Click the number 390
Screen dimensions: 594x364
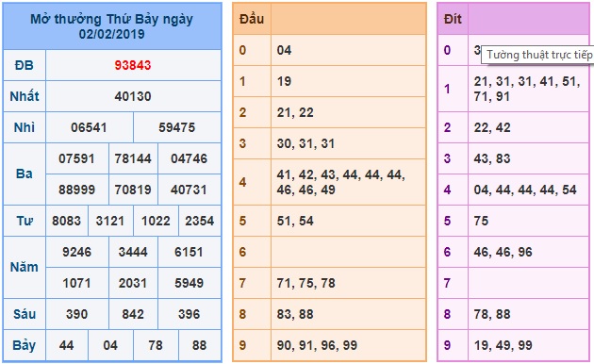pos(76,314)
